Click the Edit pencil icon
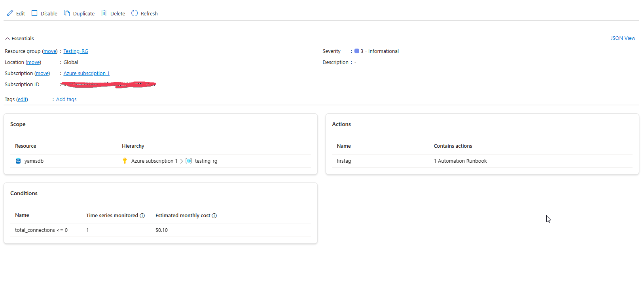This screenshot has height=282, width=644. pyautogui.click(x=10, y=13)
